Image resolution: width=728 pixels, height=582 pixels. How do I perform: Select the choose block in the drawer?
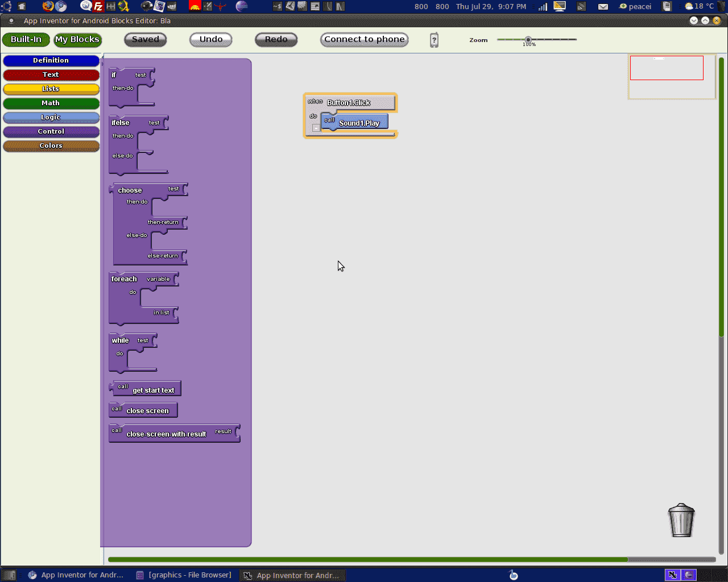tap(131, 225)
